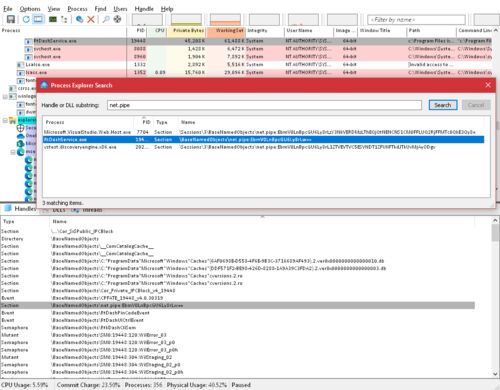Switch to the Threads tab
Screen dimensions: 500x390
[87, 210]
